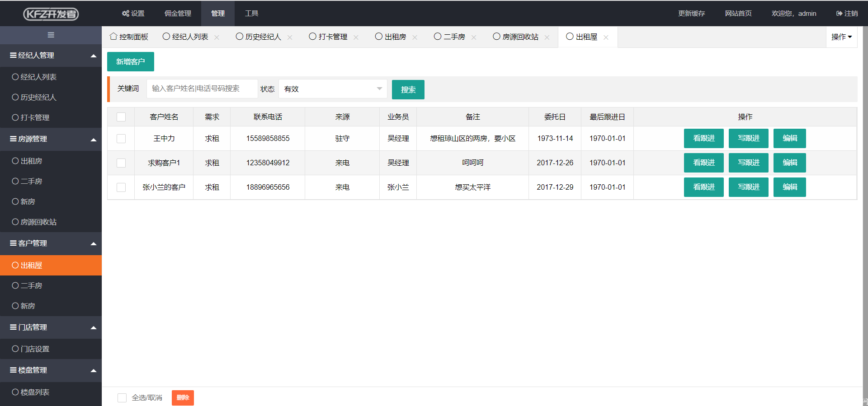Open 新房 under 房源管理 in sidebar
This screenshot has width=868, height=406.
51,202
